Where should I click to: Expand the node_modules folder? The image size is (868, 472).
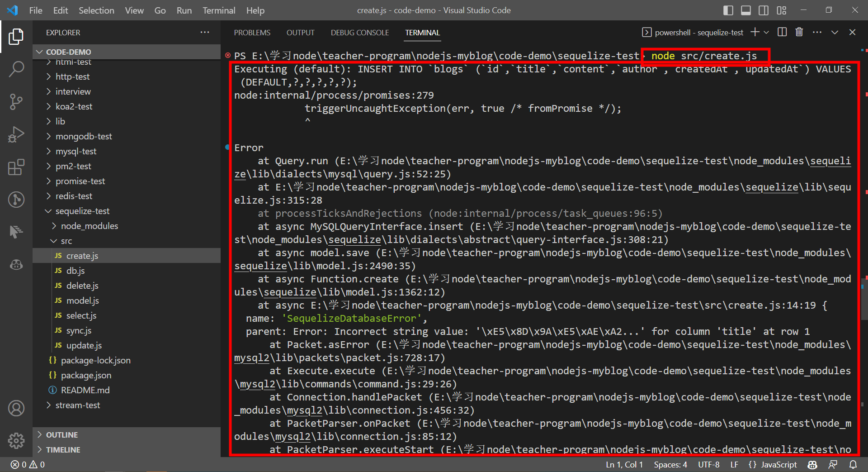tap(127, 226)
